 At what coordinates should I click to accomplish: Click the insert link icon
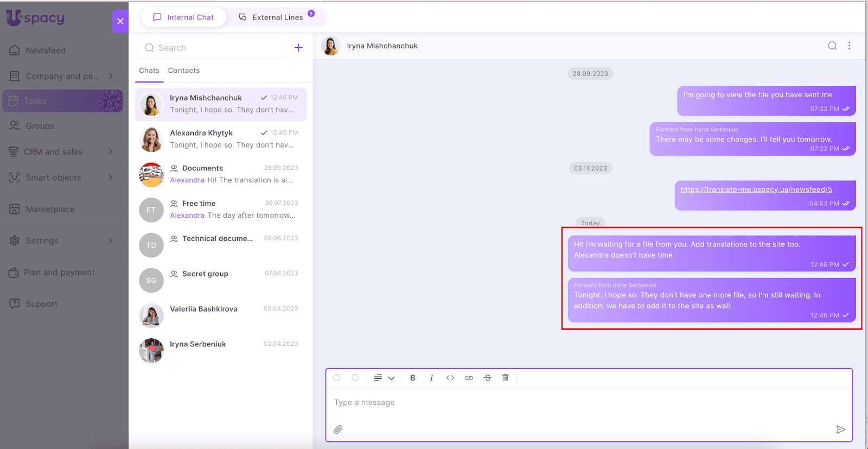pyautogui.click(x=469, y=378)
